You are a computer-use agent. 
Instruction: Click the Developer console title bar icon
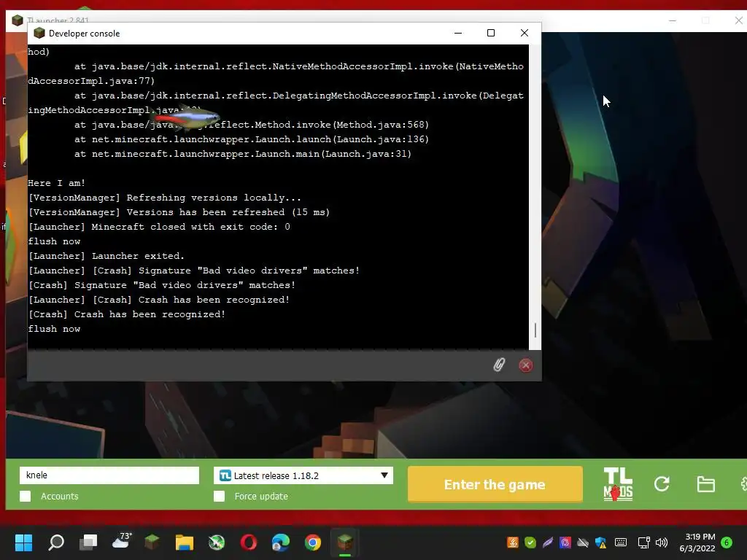pyautogui.click(x=39, y=33)
